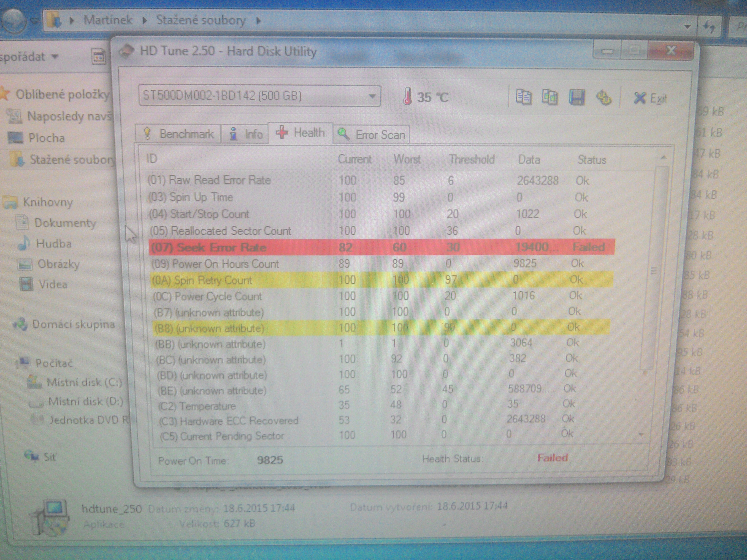Switch to the Info tab

pos(245,134)
